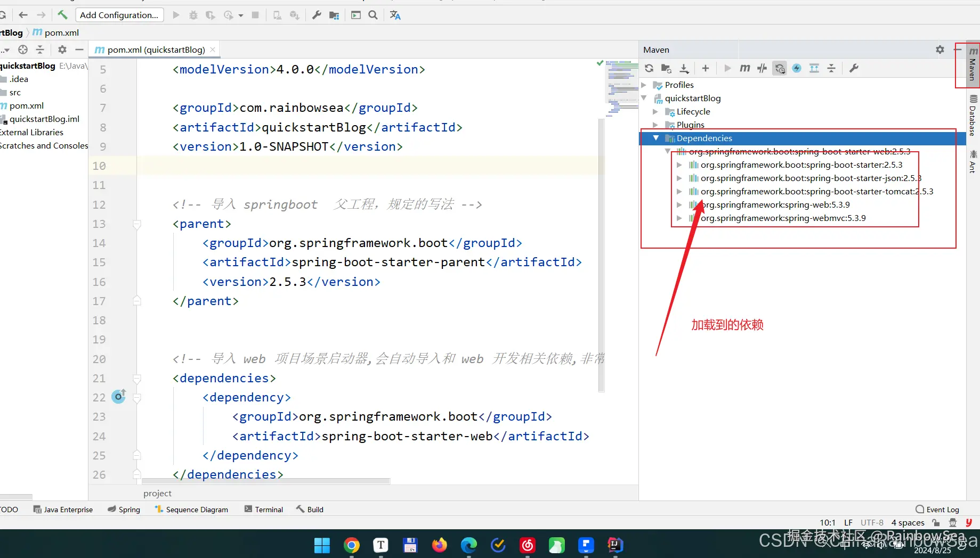The height and width of the screenshot is (558, 980).
Task: Collapse all in Maven tree
Action: (831, 68)
